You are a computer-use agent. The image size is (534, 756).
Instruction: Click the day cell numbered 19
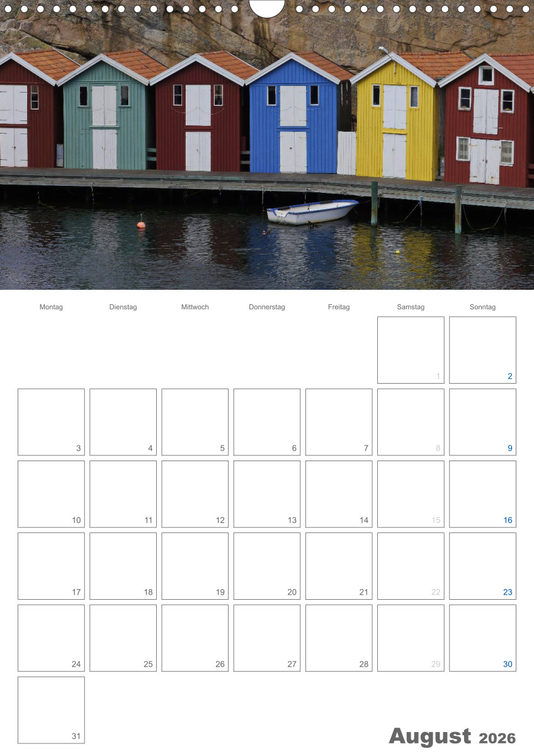(195, 566)
